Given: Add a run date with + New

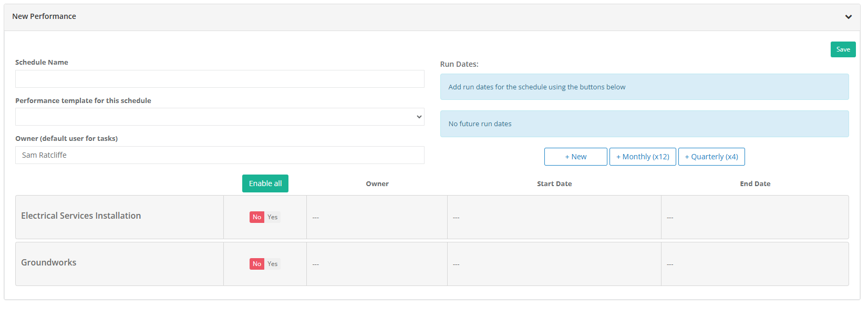Looking at the screenshot, I should click(575, 157).
